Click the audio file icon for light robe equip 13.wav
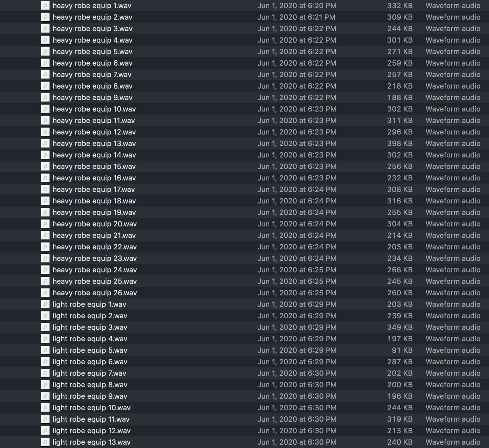Image resolution: width=489 pixels, height=448 pixels. point(45,442)
